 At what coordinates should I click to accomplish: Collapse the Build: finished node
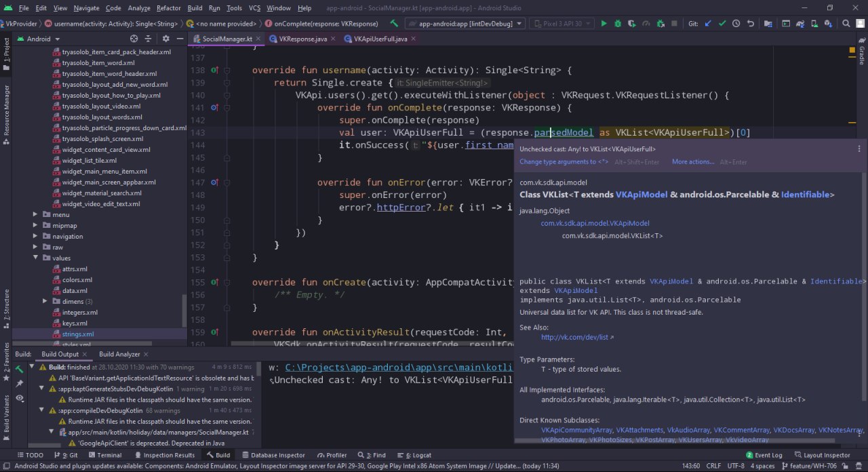[32, 367]
